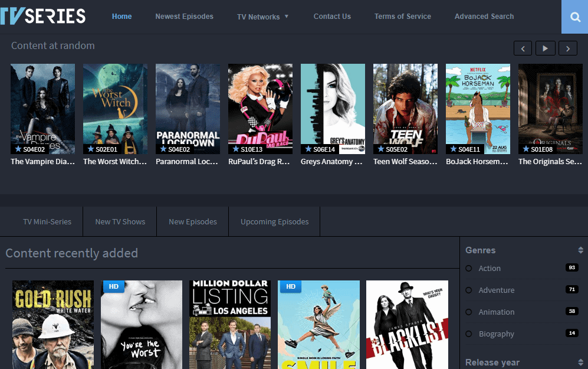The width and height of the screenshot is (588, 369).
Task: Open Teen Wolf poster thumbnail
Action: point(405,109)
